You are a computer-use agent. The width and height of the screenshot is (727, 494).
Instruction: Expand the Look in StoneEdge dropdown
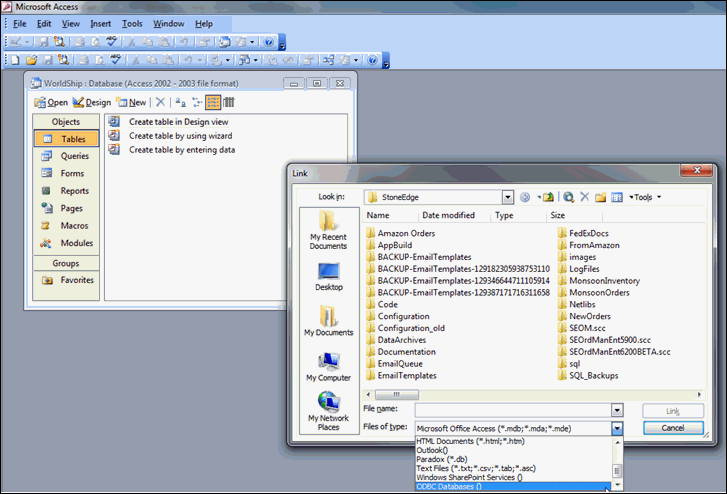tap(508, 197)
